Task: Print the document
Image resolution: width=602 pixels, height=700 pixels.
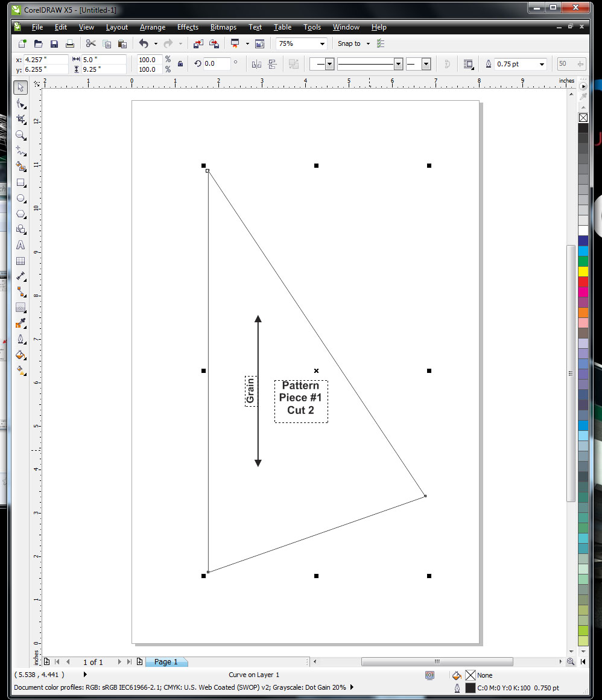Action: coord(69,43)
